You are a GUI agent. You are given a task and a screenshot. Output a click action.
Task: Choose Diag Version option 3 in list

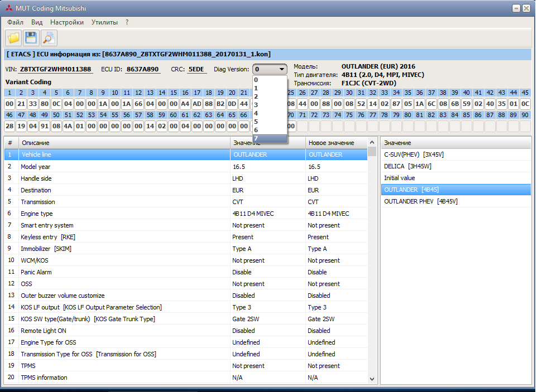point(270,105)
